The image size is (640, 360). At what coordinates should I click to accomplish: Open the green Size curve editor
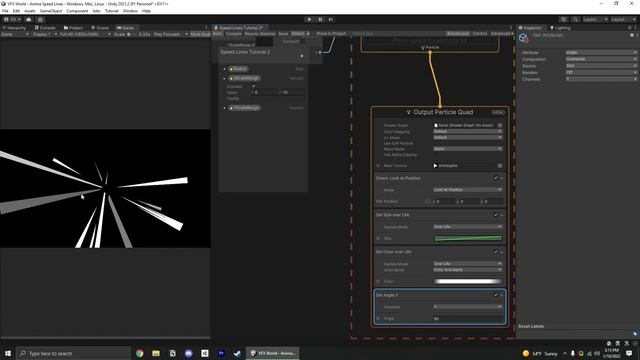(x=468, y=238)
